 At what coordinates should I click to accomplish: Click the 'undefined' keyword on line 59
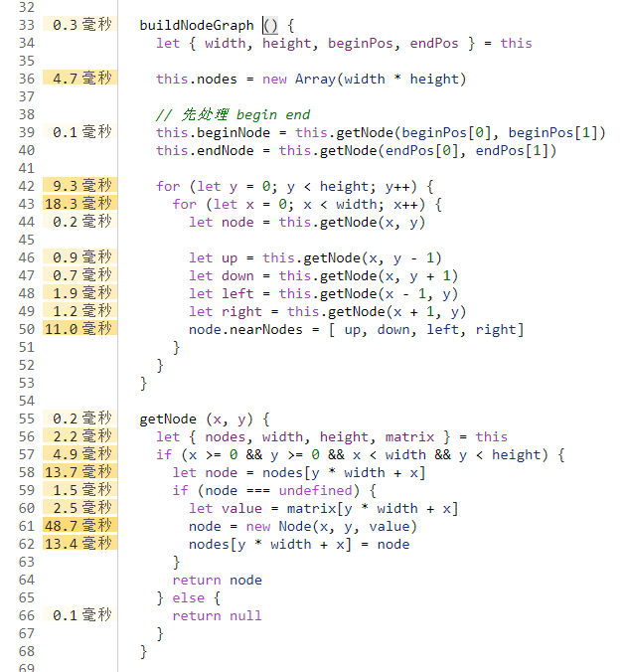click(315, 490)
